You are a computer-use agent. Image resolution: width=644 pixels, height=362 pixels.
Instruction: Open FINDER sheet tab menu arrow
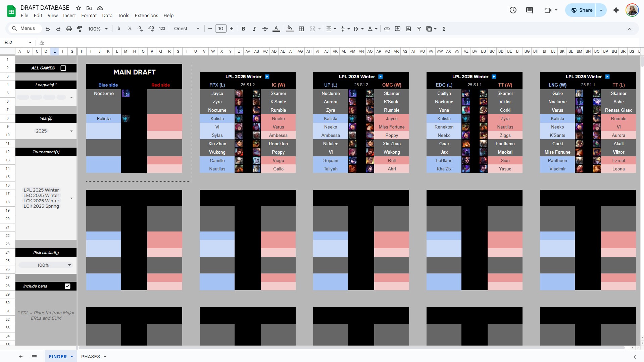pyautogui.click(x=72, y=357)
